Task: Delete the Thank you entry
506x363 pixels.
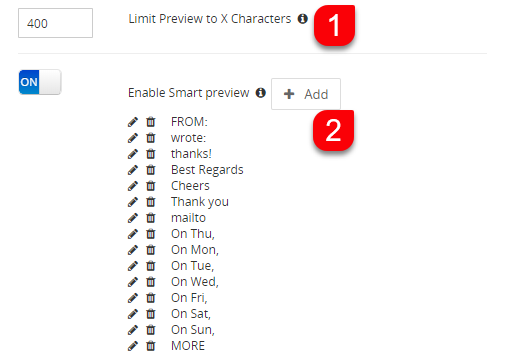Action: pos(151,202)
